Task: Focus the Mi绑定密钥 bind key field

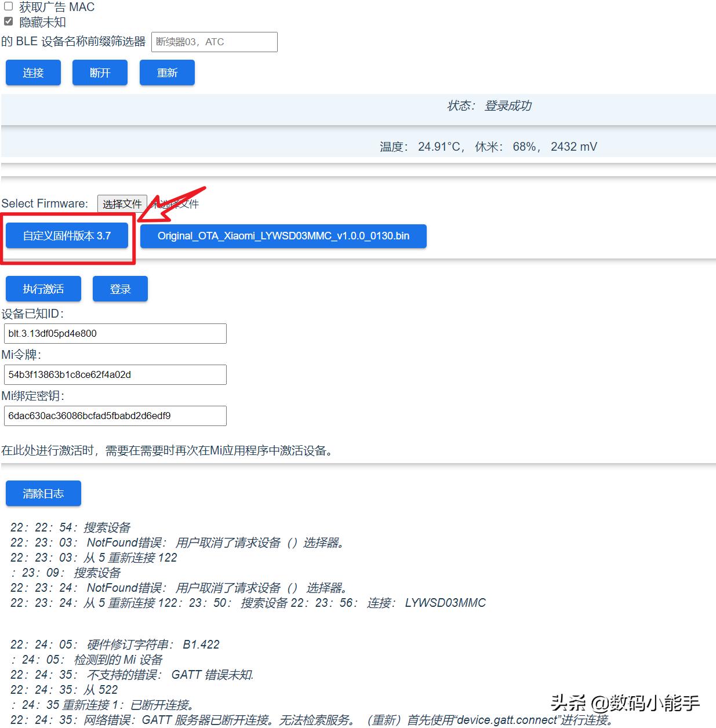Action: pyautogui.click(x=115, y=416)
